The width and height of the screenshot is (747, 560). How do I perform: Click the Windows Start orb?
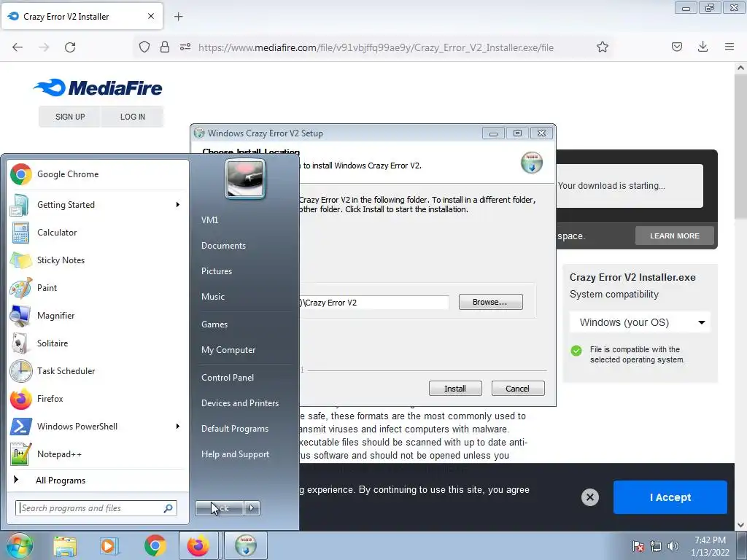[20, 545]
